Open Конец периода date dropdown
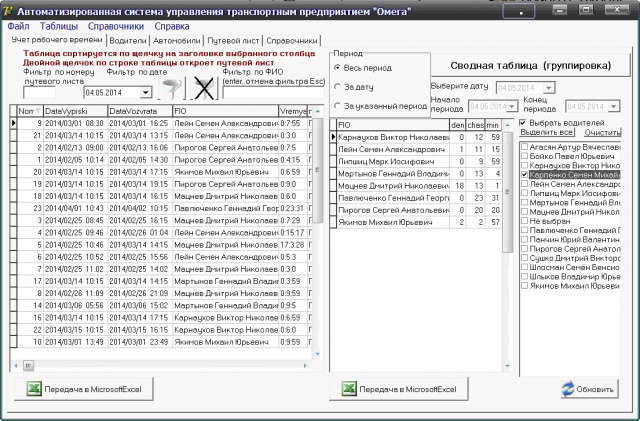640x421 pixels. point(613,107)
